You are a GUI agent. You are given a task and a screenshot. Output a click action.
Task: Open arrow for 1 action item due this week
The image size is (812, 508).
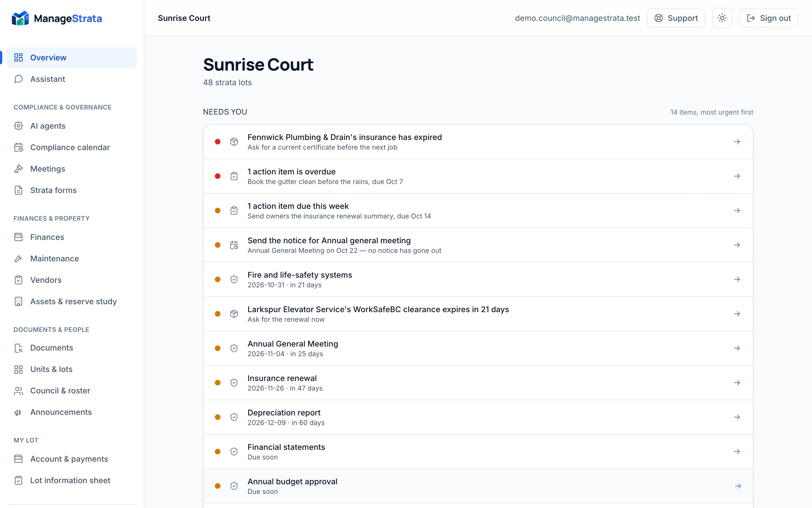[737, 211]
